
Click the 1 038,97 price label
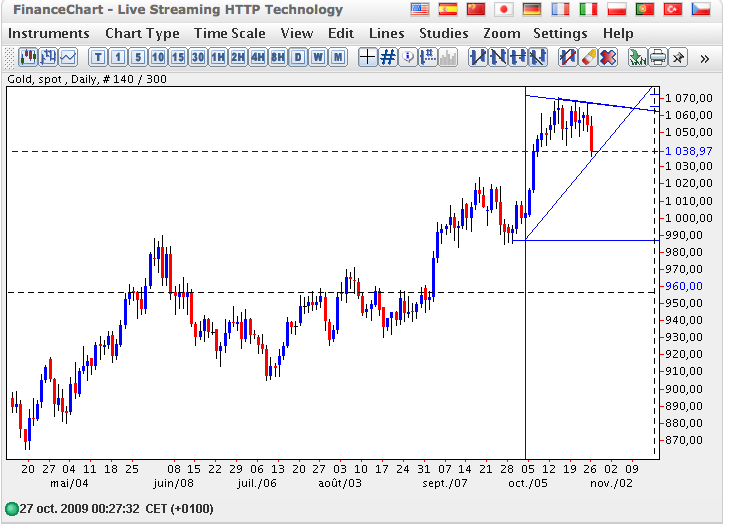686,151
